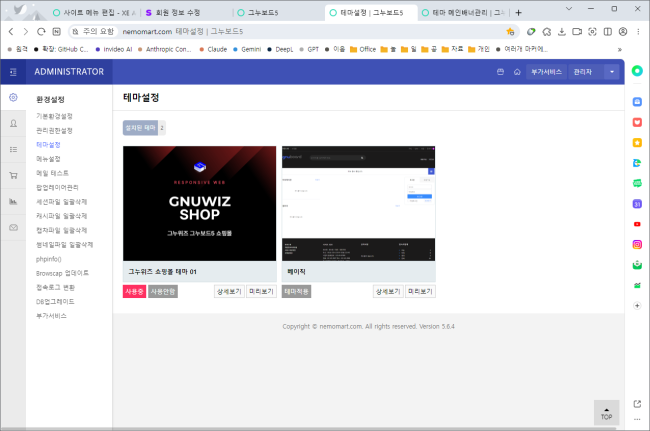Viewport: 650px width, 431px height.
Task: Click the yellow star icon in side panel
Action: tap(637, 143)
